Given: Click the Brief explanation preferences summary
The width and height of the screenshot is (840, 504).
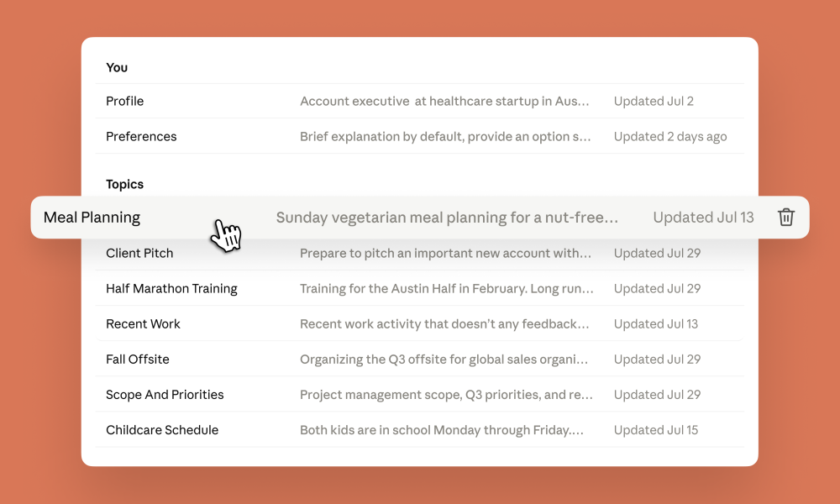Looking at the screenshot, I should [x=445, y=137].
